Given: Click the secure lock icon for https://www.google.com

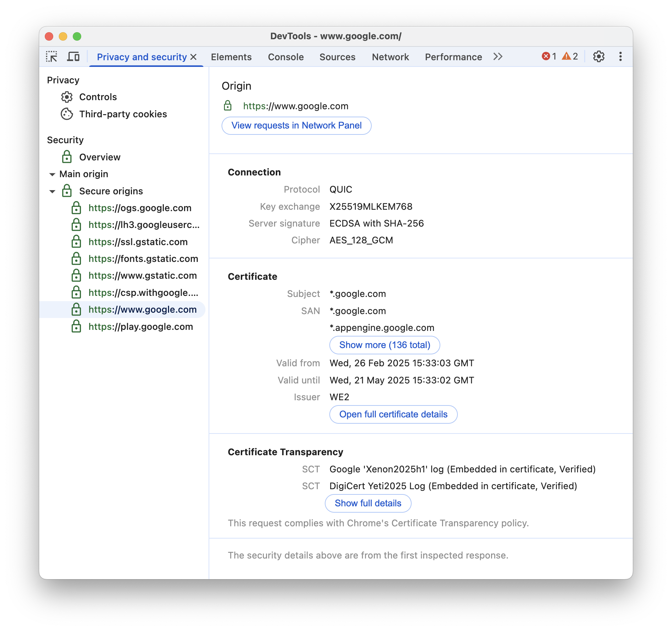Looking at the screenshot, I should click(76, 309).
